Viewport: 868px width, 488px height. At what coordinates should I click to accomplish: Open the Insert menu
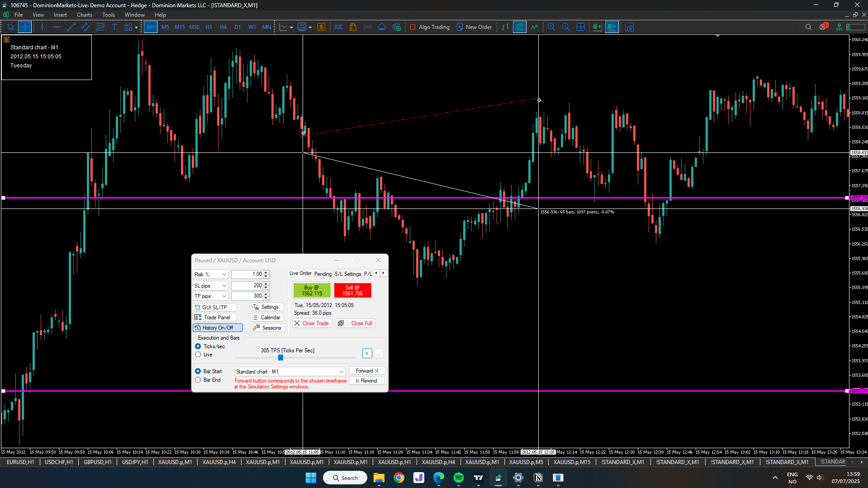point(60,15)
